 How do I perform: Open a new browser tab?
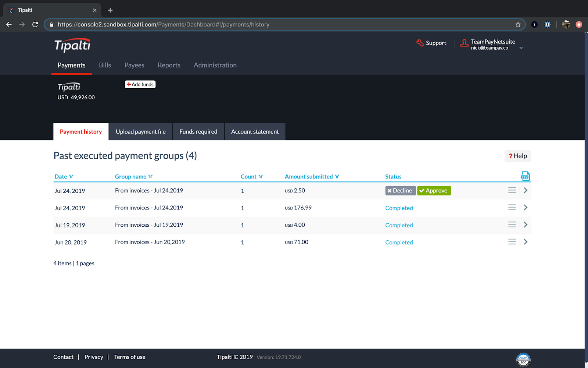click(110, 10)
